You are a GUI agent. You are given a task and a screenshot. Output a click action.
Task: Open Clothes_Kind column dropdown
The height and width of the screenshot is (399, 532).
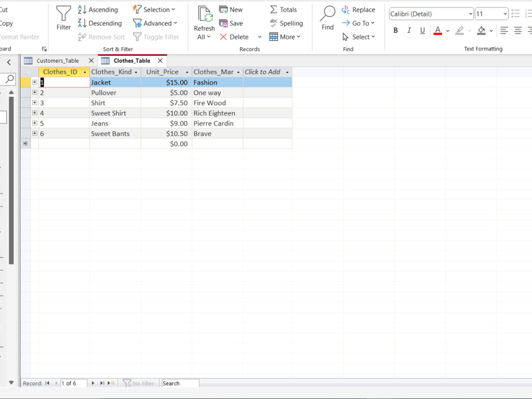click(x=136, y=72)
